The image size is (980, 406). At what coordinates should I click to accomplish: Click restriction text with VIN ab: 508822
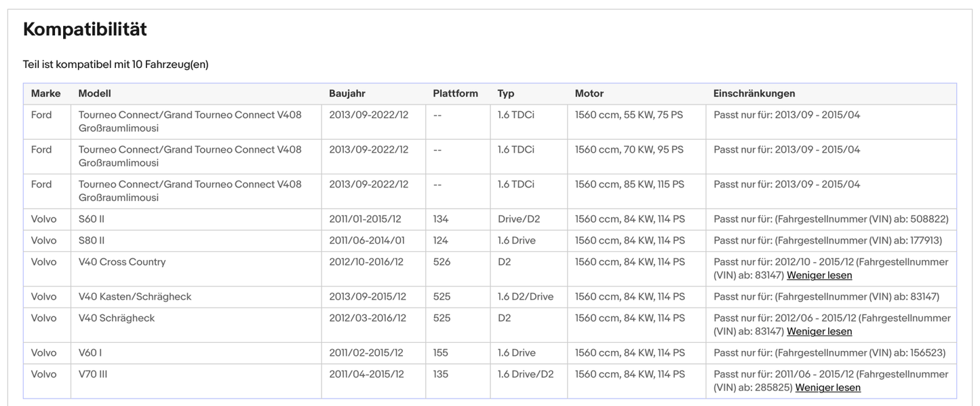click(831, 219)
